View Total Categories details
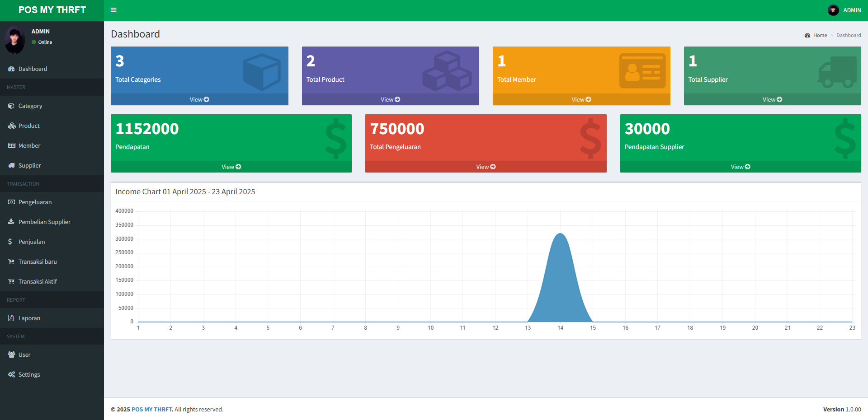Viewport: 868px width, 420px height. pos(199,99)
